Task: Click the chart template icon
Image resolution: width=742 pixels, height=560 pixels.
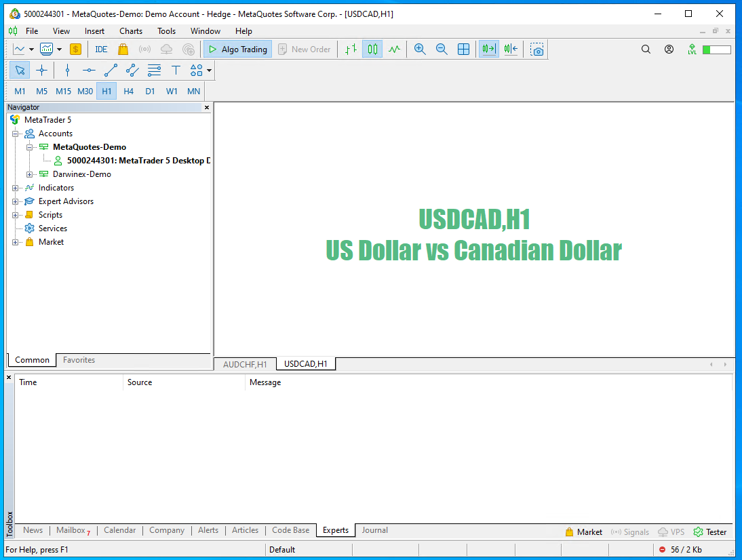Action: pyautogui.click(x=46, y=49)
